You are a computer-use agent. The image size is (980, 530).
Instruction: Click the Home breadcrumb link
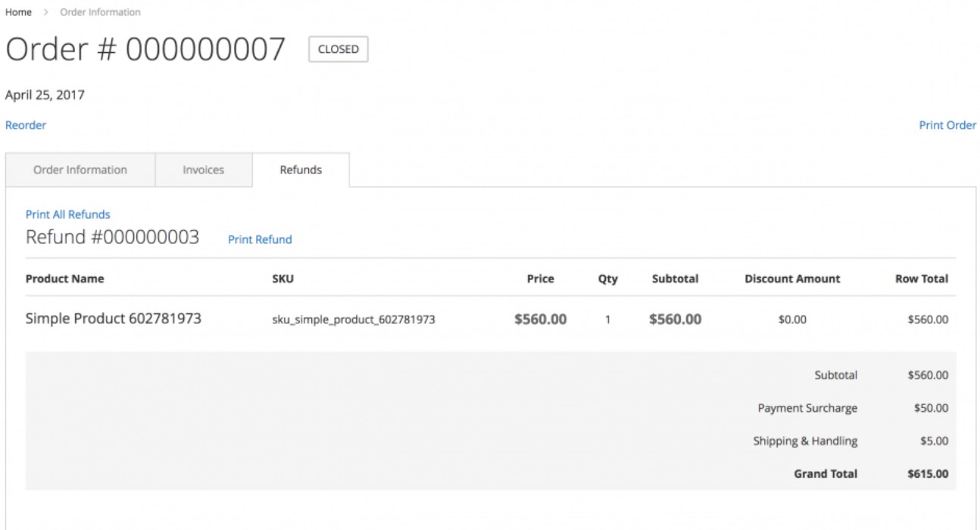pos(18,12)
